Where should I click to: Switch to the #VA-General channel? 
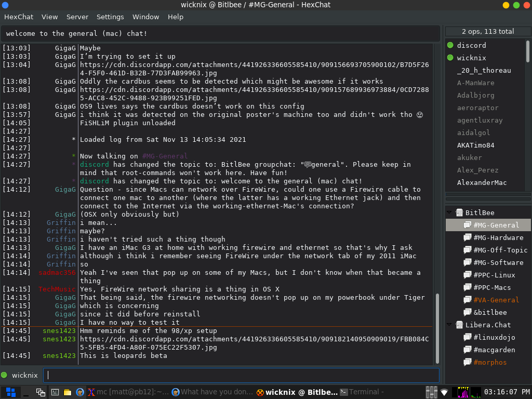(x=496, y=300)
